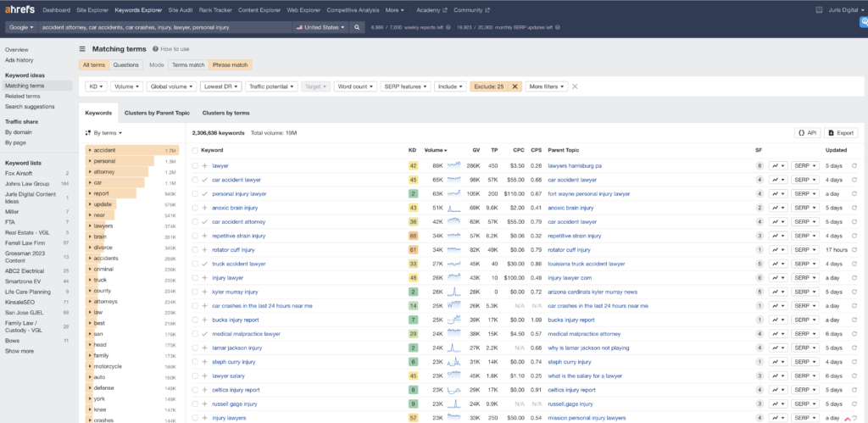Open the More filters dropdown
This screenshot has height=423, width=868.
click(547, 86)
